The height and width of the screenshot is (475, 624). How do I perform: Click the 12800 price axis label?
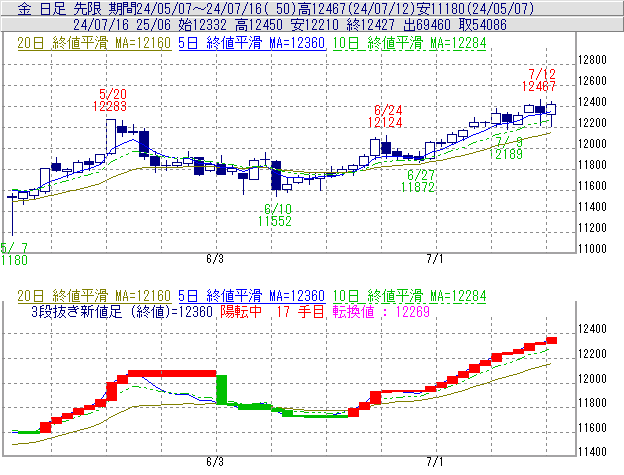pyautogui.click(x=592, y=60)
